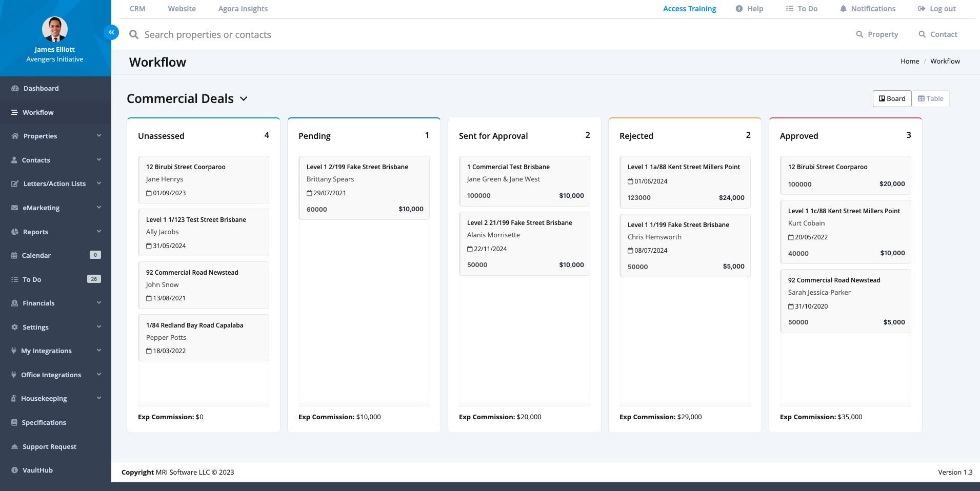Viewport: 980px width, 491px height.
Task: Click the eMarketing envelope icon
Action: click(x=14, y=208)
